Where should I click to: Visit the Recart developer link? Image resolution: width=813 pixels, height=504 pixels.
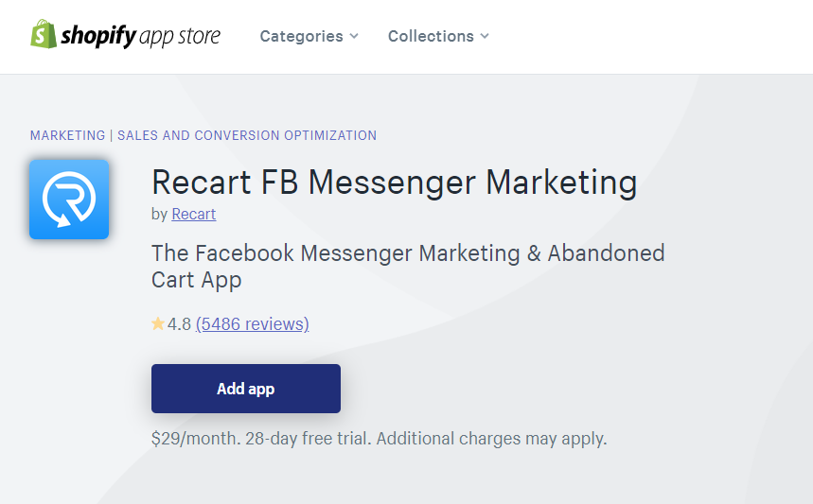click(193, 214)
